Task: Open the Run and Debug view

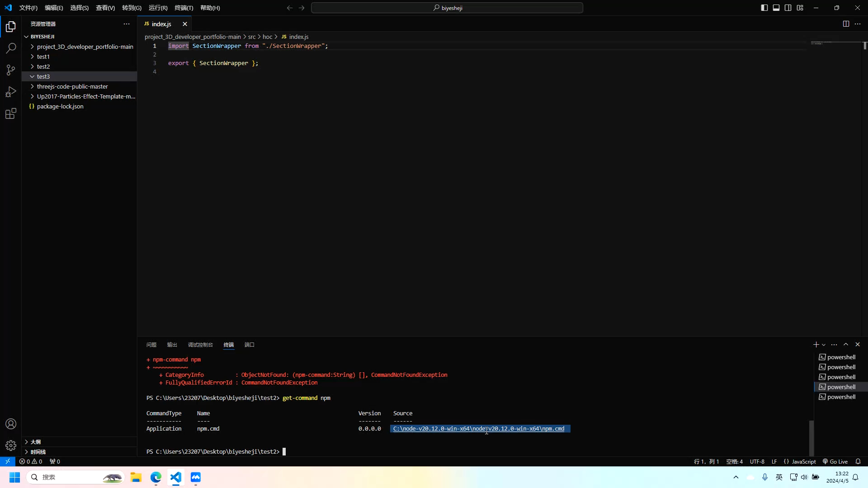Action: tap(10, 92)
